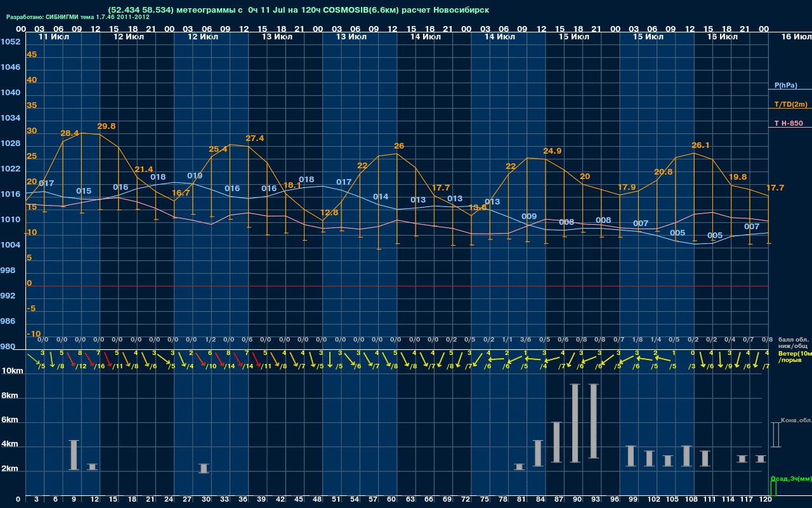This screenshot has width=812, height=508.
Task: Click the 2km altitude axis label
Action: pyautogui.click(x=10, y=470)
